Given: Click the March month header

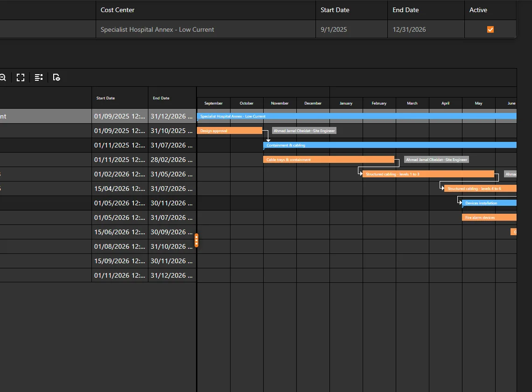Looking at the screenshot, I should coord(412,103).
